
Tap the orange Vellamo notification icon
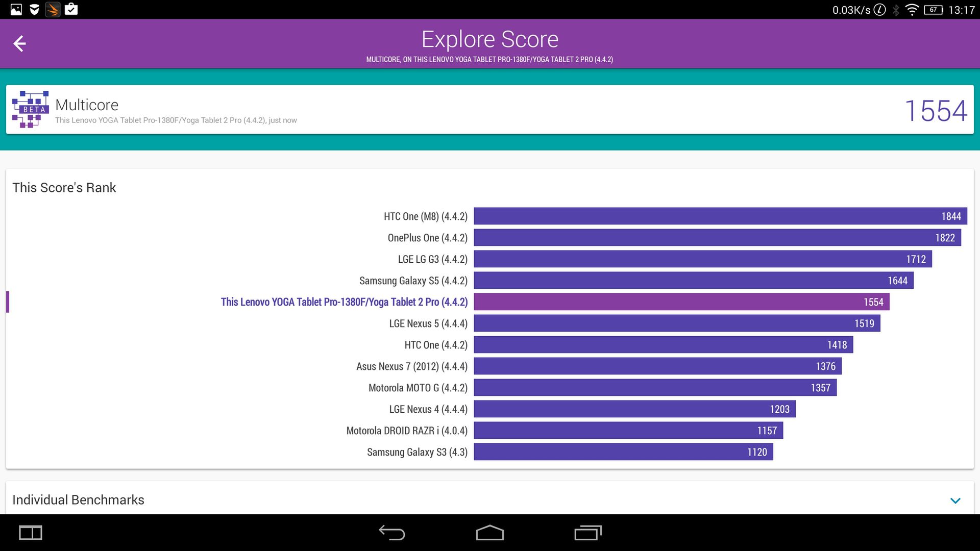tap(53, 9)
